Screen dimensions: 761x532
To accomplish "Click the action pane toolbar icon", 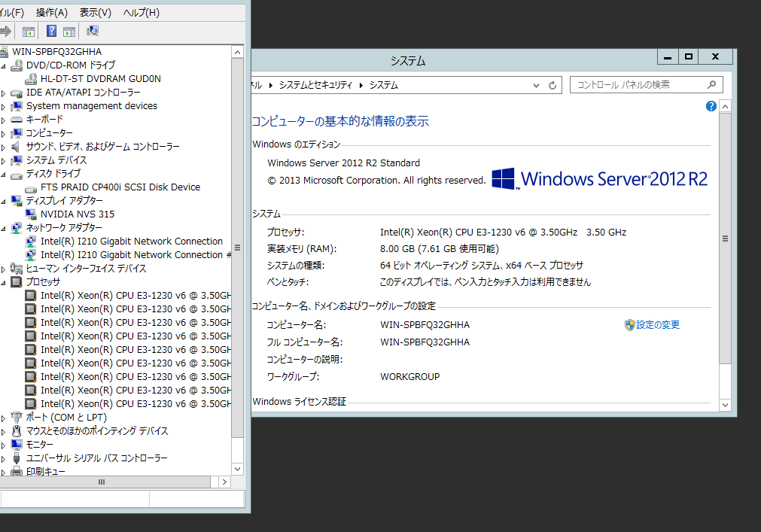I will pos(69,32).
